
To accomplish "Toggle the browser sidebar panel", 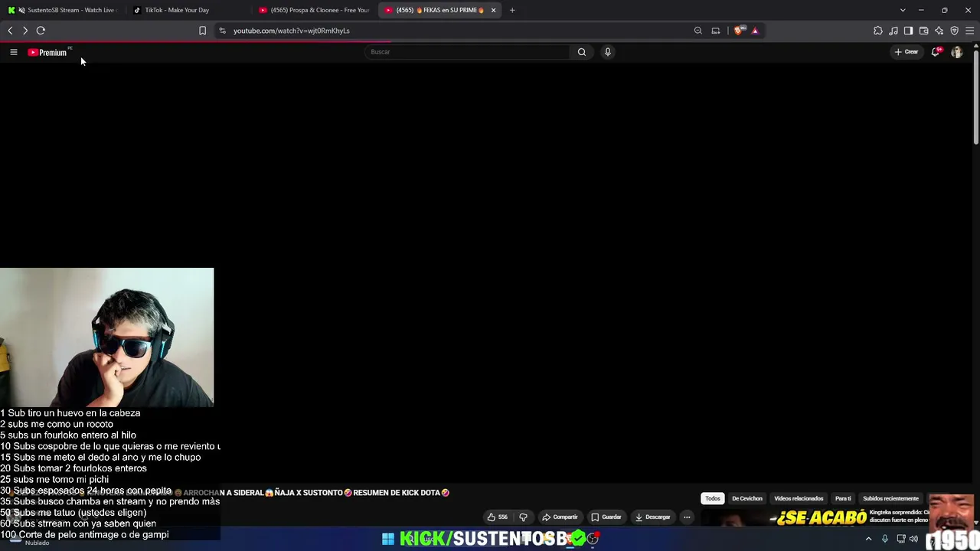I will (x=909, y=31).
